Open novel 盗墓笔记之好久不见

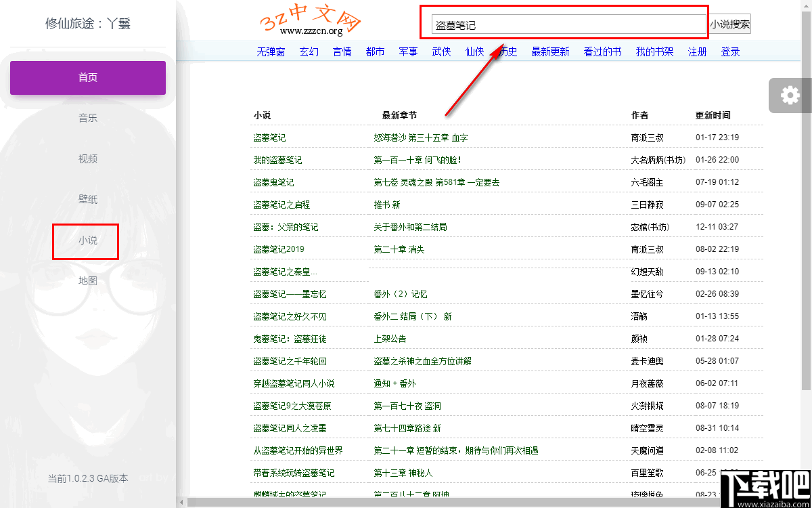pyautogui.click(x=290, y=316)
